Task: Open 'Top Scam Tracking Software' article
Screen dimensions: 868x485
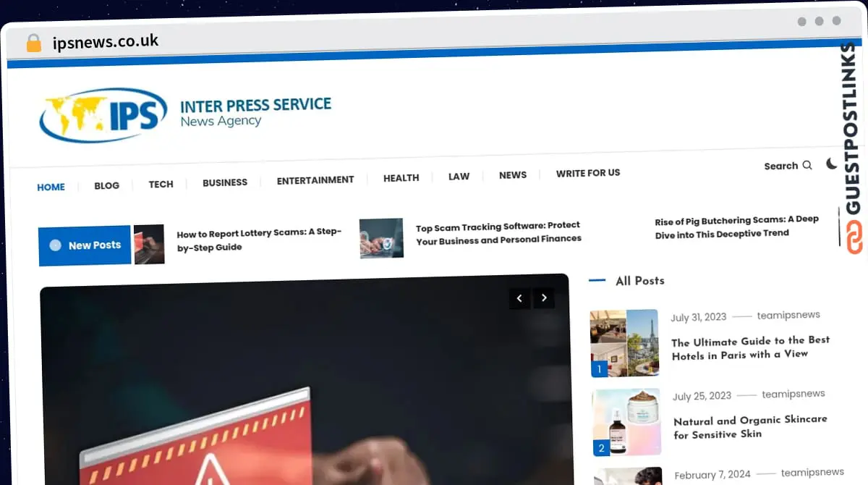Action: pos(498,232)
